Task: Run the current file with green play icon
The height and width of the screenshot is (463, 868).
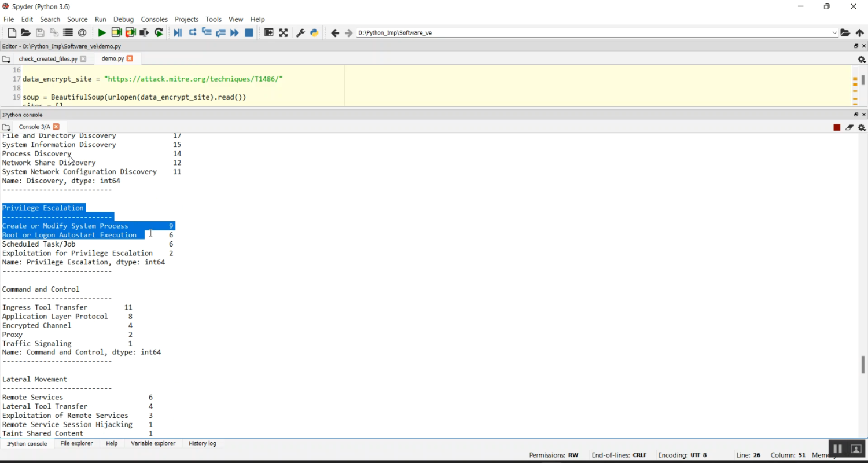Action: (x=102, y=33)
